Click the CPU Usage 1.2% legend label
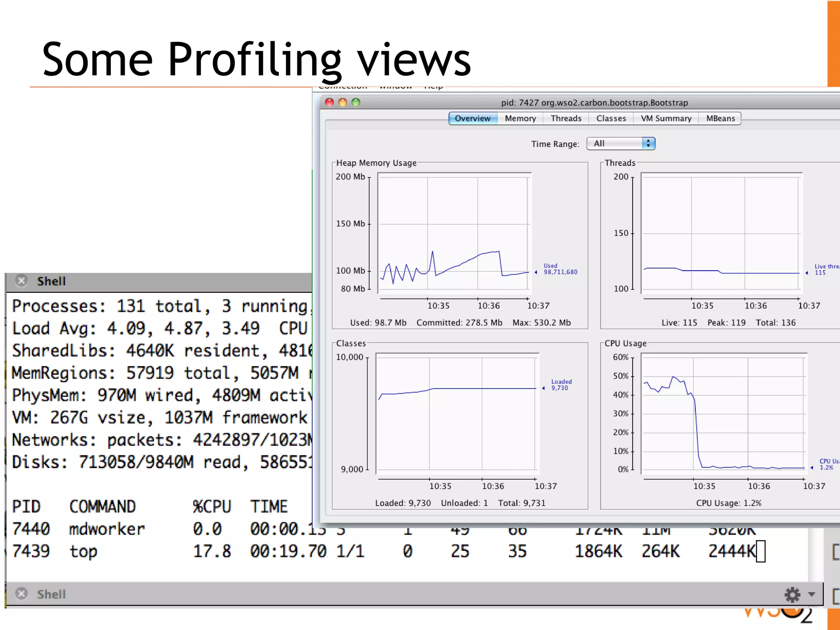The height and width of the screenshot is (630, 840). [x=829, y=464]
